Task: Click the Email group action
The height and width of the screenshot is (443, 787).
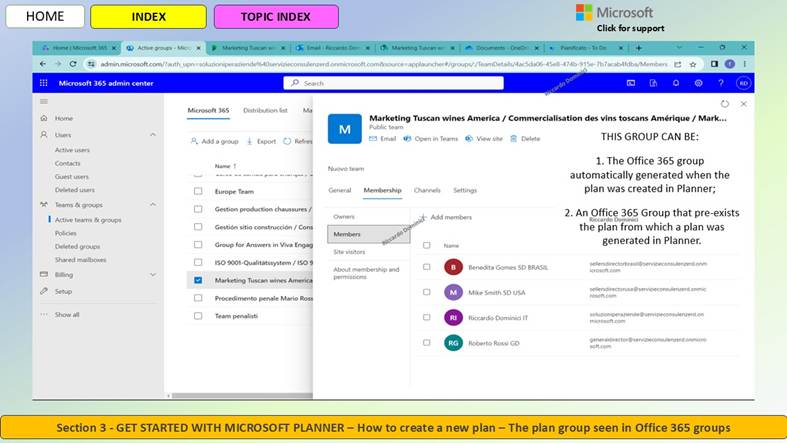Action: pyautogui.click(x=382, y=138)
